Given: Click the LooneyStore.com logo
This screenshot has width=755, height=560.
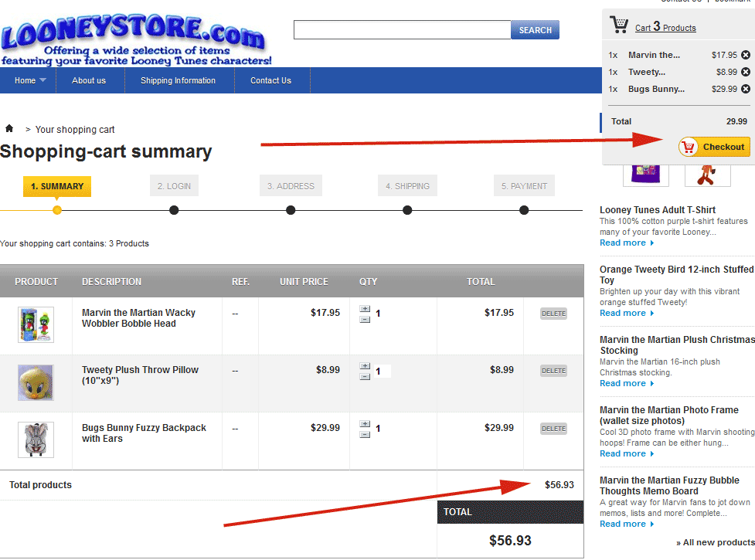Looking at the screenshot, I should click(x=136, y=39).
